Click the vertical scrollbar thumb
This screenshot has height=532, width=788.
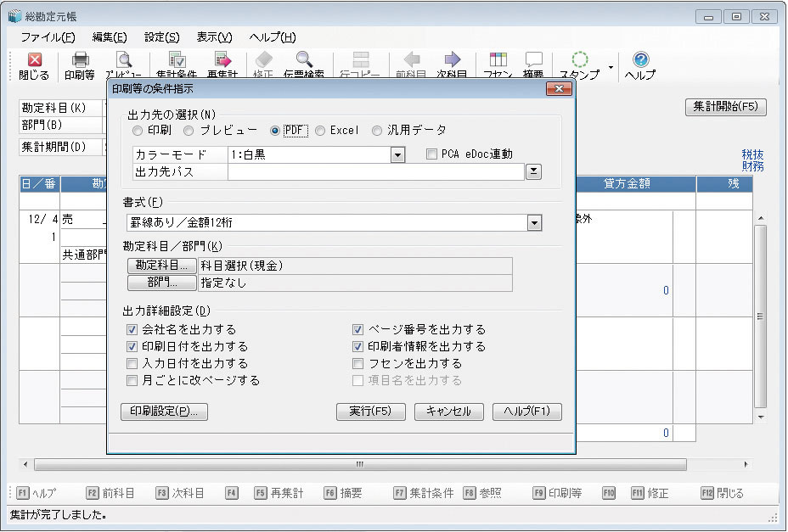click(760, 316)
